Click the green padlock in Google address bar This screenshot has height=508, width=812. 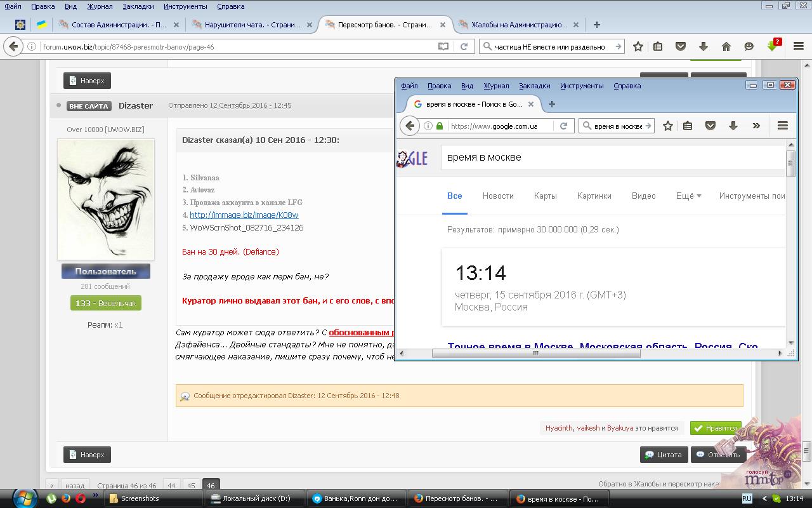click(x=440, y=126)
